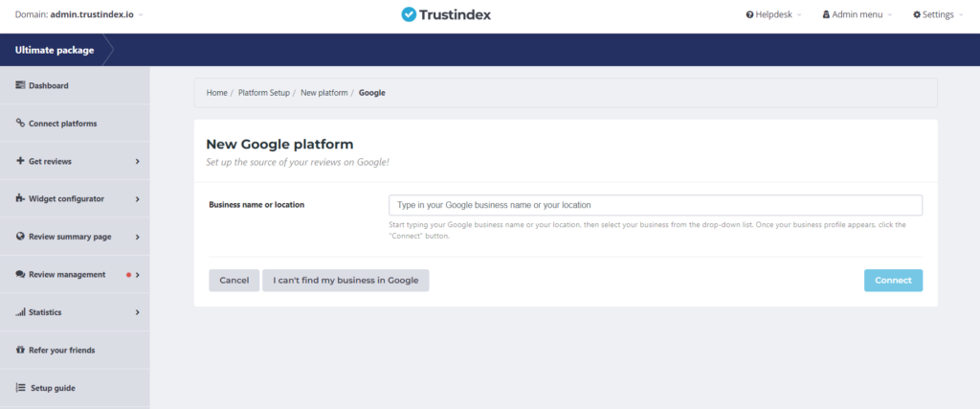Screen dimensions: 980x409
Task: Click the Get reviews plus icon
Action: tap(20, 161)
